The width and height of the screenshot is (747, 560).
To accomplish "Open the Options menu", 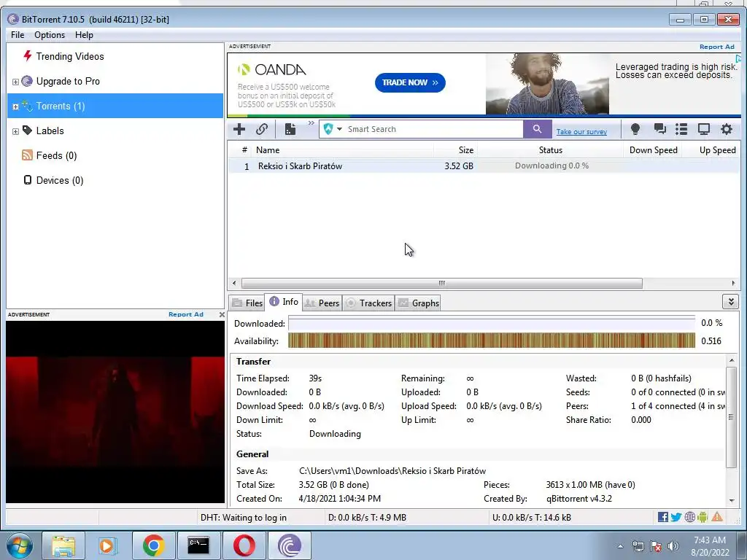I will tap(50, 35).
